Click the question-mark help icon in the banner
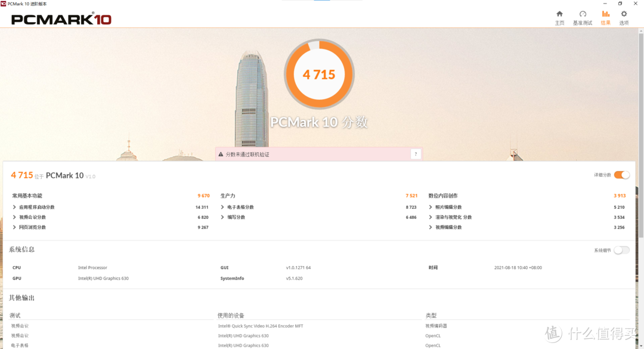Image resolution: width=644 pixels, height=349 pixels. [x=416, y=153]
